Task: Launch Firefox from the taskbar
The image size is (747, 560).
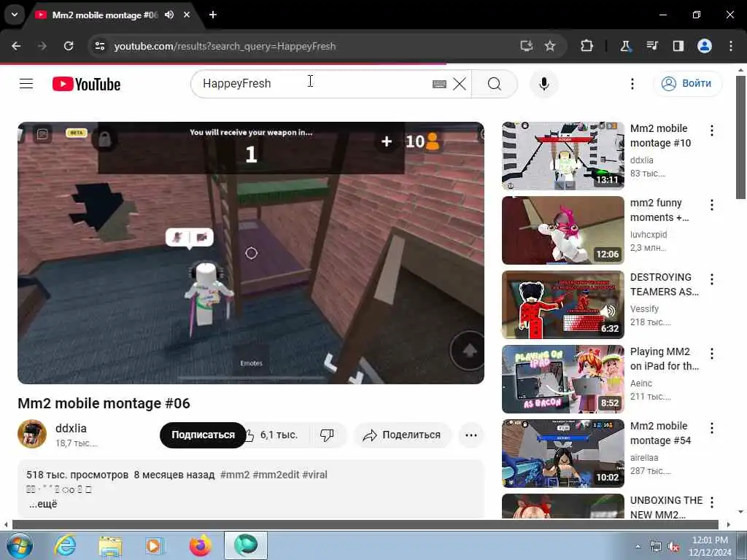Action: (201, 545)
